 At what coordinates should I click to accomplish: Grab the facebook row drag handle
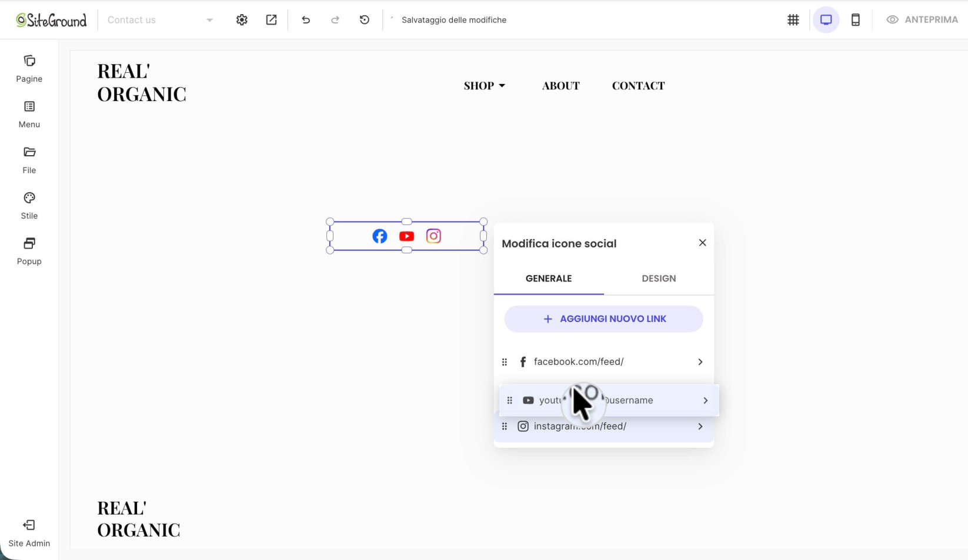click(x=505, y=362)
